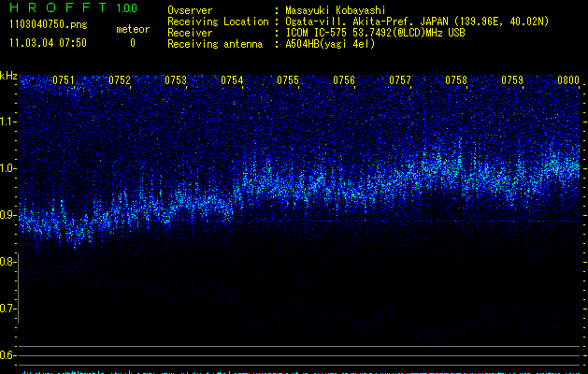Select the 0753 time marker

[176, 80]
